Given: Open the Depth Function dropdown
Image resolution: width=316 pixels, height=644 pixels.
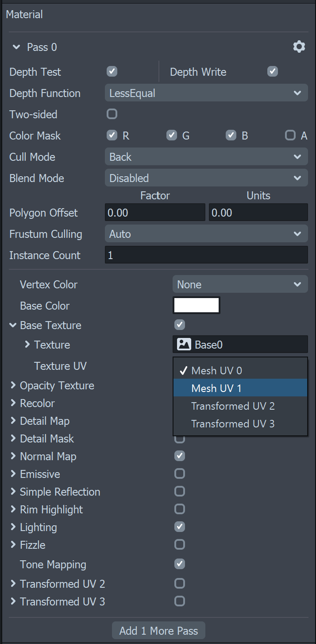Looking at the screenshot, I should [x=206, y=93].
